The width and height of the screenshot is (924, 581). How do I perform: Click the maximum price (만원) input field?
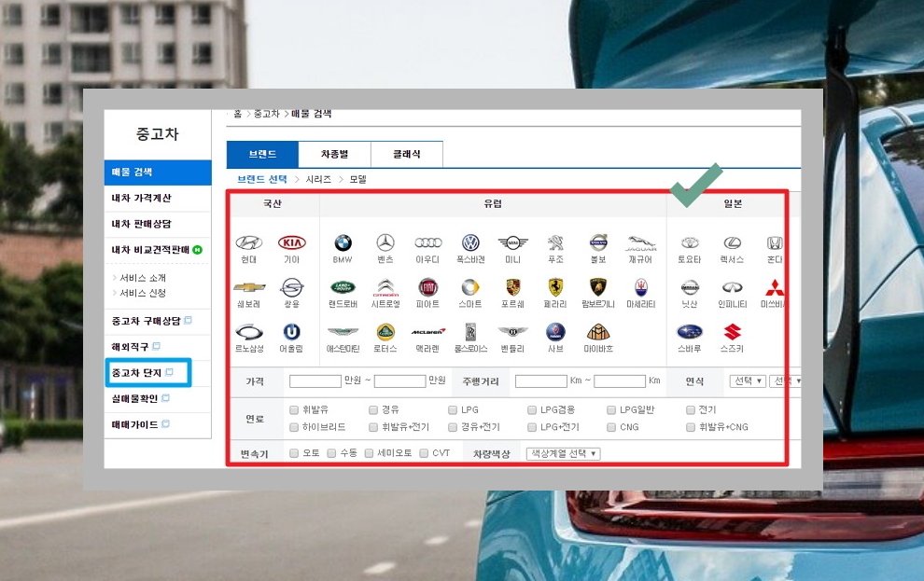pos(399,381)
